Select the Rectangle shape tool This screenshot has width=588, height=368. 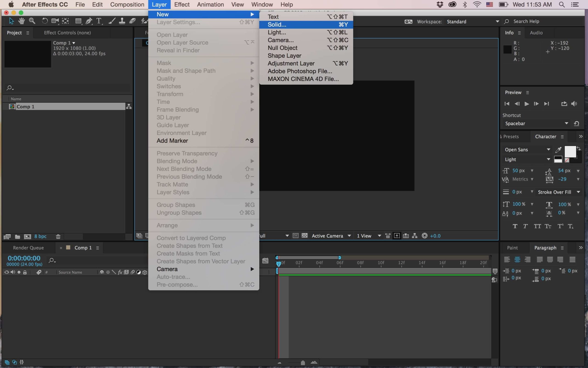coord(78,21)
